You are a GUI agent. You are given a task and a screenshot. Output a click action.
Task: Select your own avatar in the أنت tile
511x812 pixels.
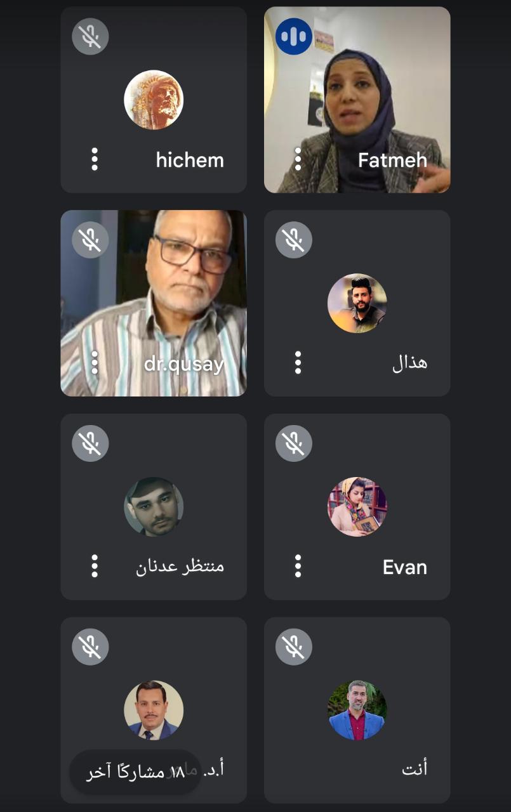357,710
